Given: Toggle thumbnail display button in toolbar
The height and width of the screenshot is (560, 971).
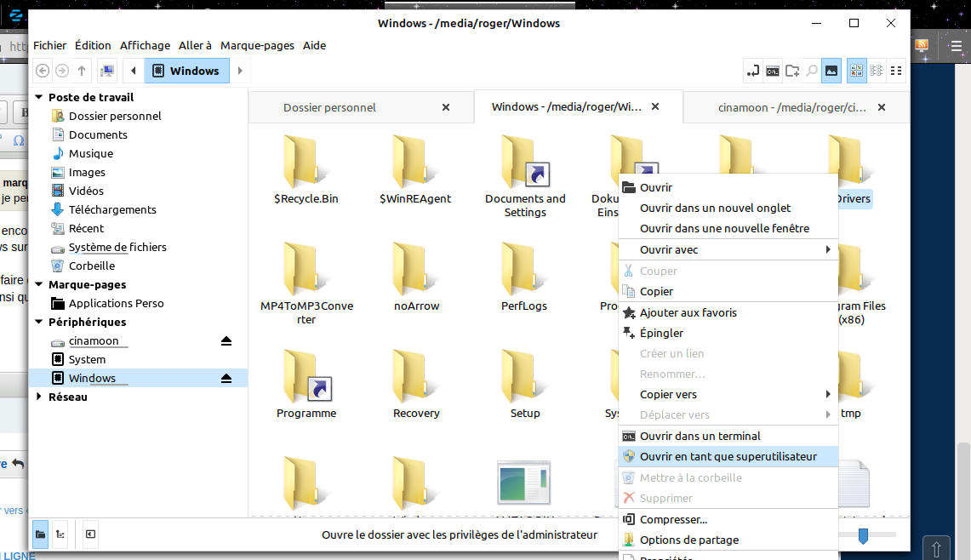Looking at the screenshot, I should 831,71.
